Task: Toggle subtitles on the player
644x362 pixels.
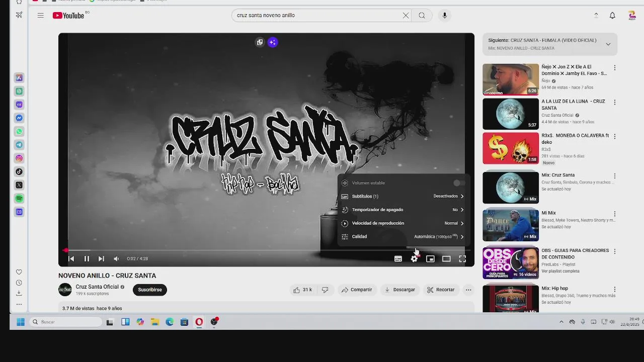Action: click(x=398, y=259)
